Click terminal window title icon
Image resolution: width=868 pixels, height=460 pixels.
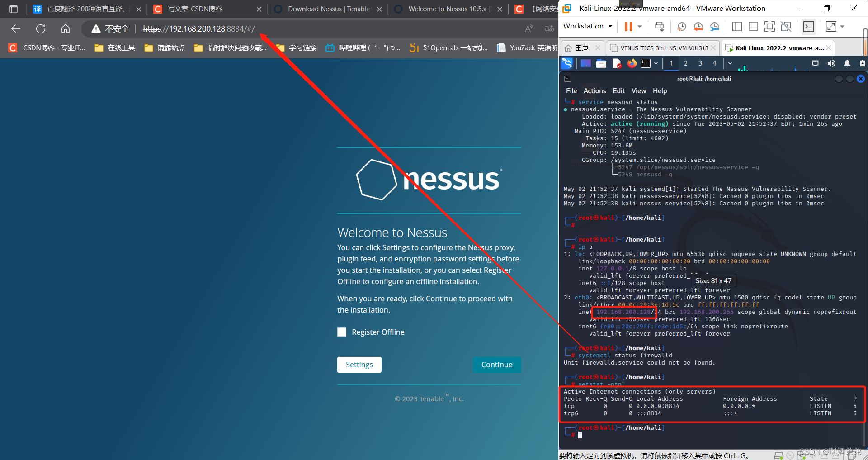(x=568, y=79)
